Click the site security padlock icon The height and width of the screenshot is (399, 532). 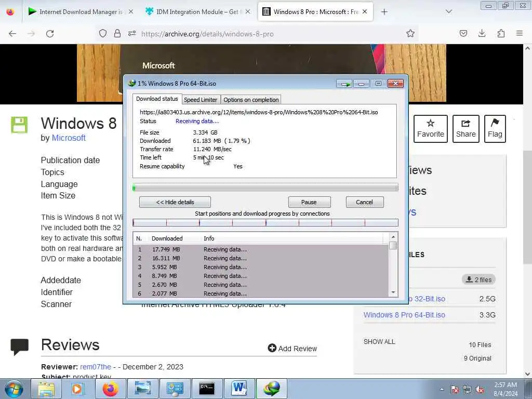coord(117,34)
